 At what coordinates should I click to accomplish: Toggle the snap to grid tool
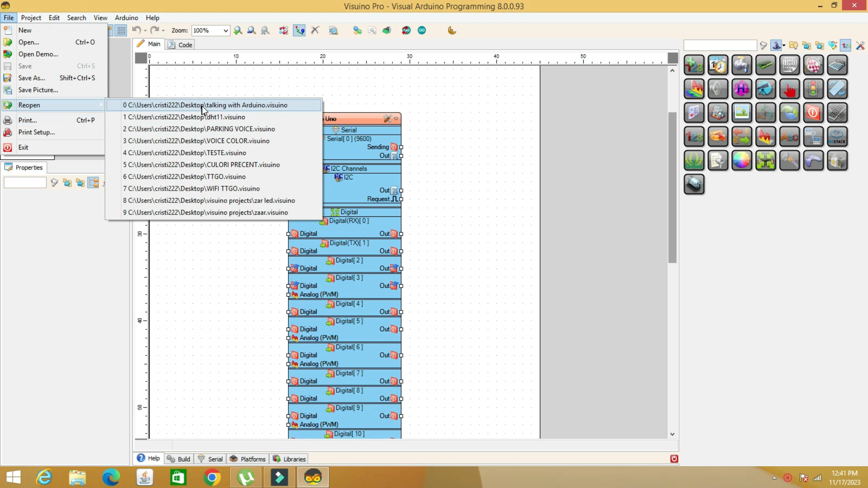(121, 30)
